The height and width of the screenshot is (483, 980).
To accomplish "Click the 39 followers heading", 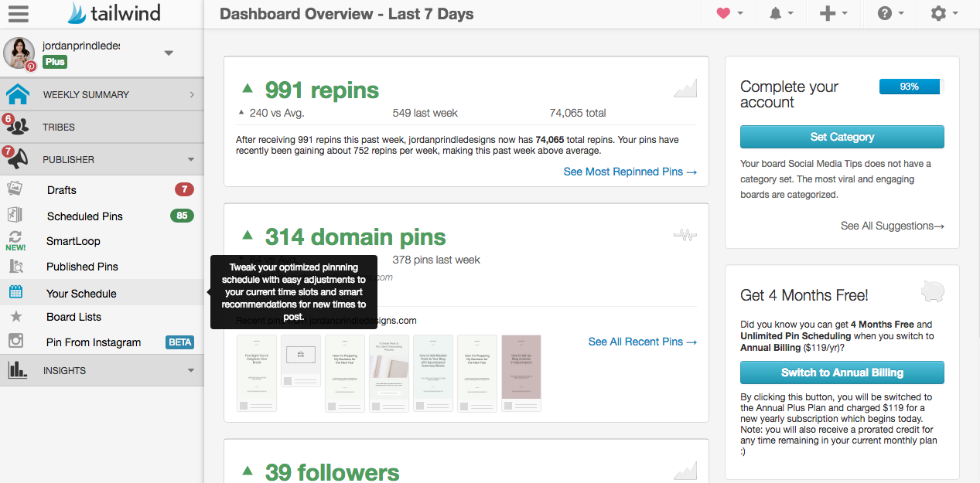I will (x=333, y=471).
